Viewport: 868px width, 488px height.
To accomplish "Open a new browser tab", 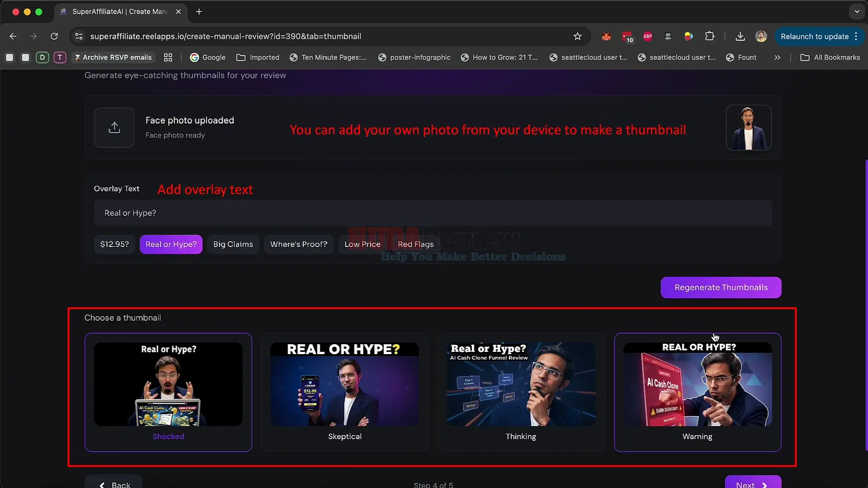I will coord(199,12).
